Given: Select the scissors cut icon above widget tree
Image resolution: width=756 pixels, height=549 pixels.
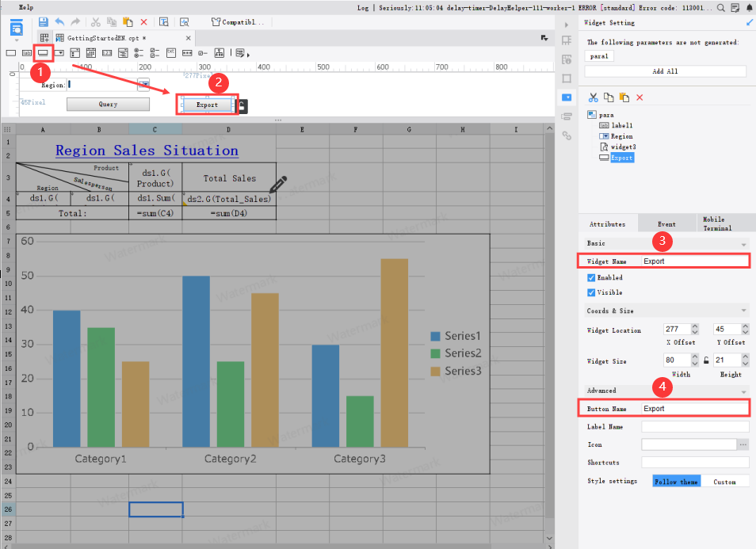Looking at the screenshot, I should [x=592, y=96].
